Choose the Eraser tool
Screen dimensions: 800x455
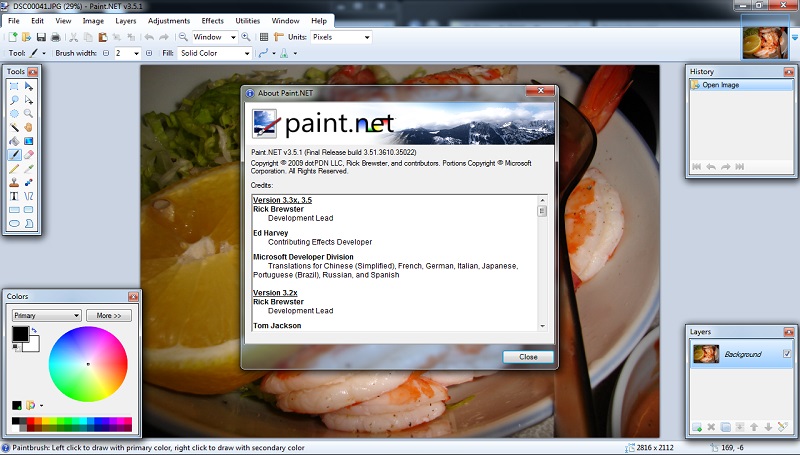click(29, 155)
